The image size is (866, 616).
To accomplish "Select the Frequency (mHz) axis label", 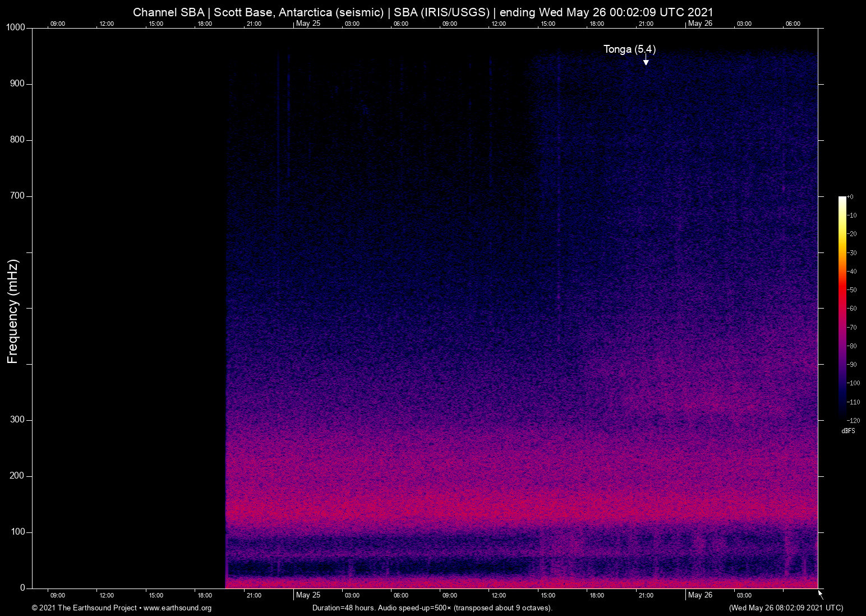I will [x=12, y=311].
